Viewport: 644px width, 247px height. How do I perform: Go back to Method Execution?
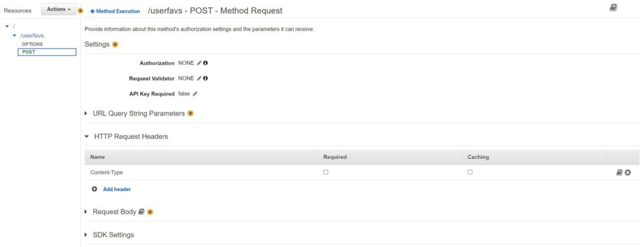[115, 11]
